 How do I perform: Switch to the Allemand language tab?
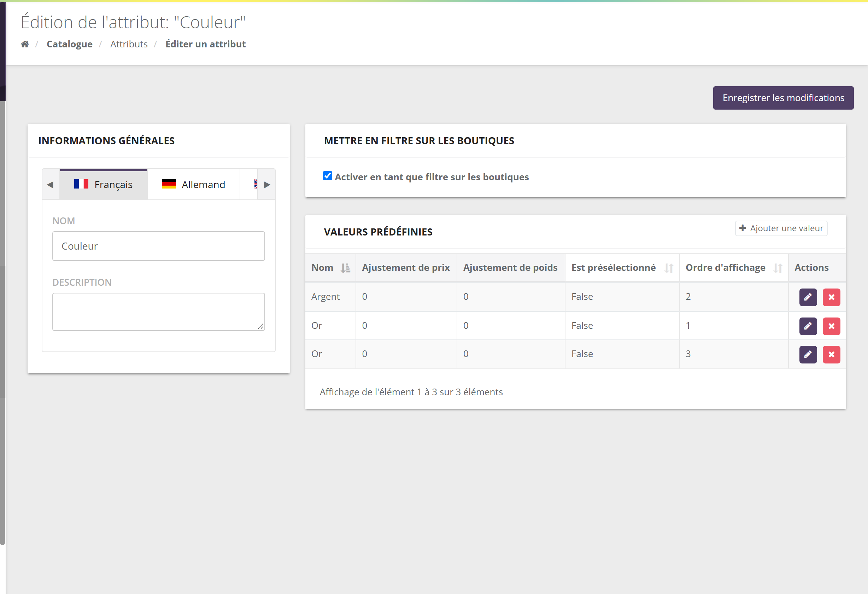pyautogui.click(x=193, y=185)
